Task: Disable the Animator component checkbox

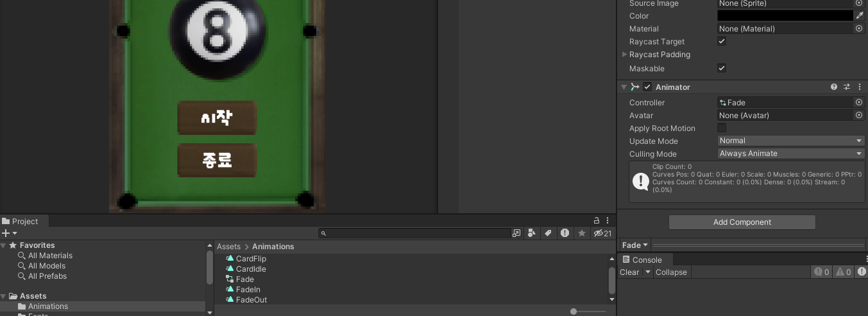Action: 647,87
